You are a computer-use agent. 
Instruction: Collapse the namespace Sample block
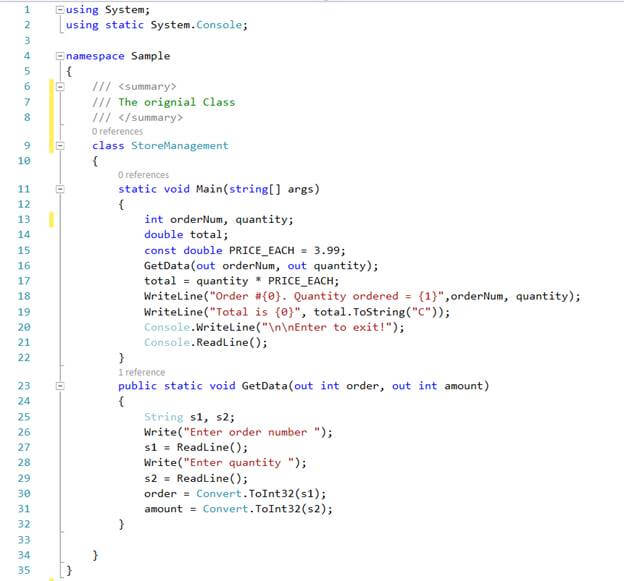point(60,56)
